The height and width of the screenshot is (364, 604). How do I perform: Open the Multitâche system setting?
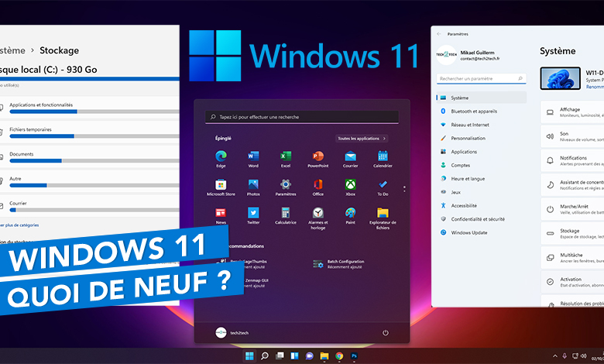pos(572,258)
